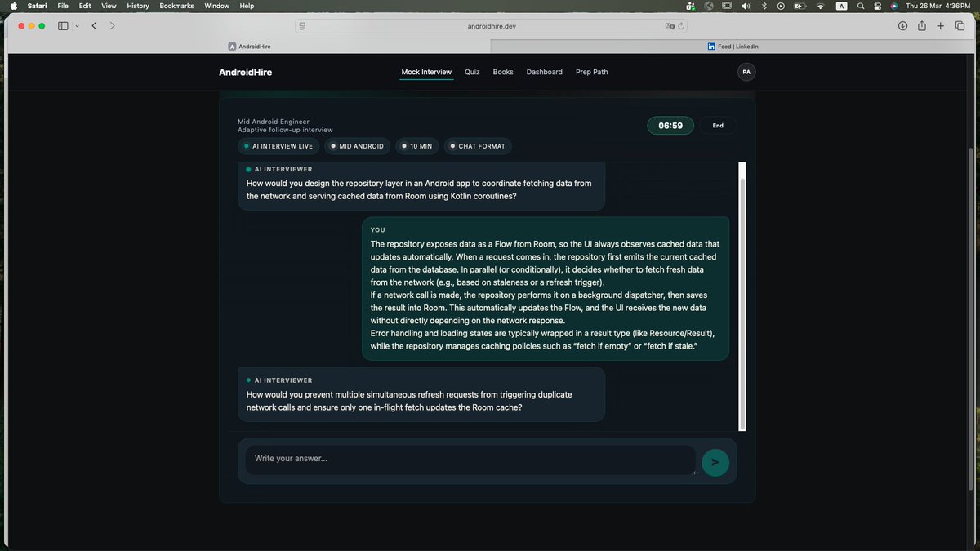Viewport: 980px width, 551px height.
Task: Click the date and time in menu bar
Action: pos(938,6)
